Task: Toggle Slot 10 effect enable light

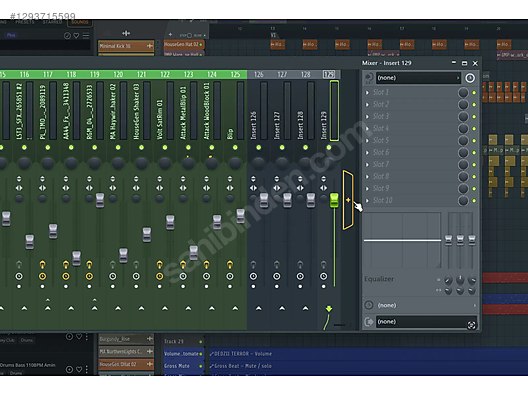Action: coord(474,201)
